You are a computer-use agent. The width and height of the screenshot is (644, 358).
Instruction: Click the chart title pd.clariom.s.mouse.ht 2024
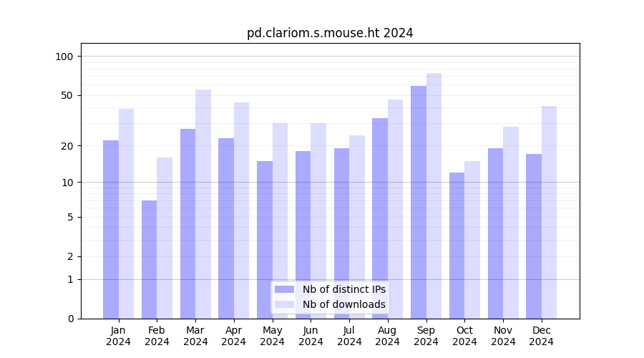click(330, 33)
